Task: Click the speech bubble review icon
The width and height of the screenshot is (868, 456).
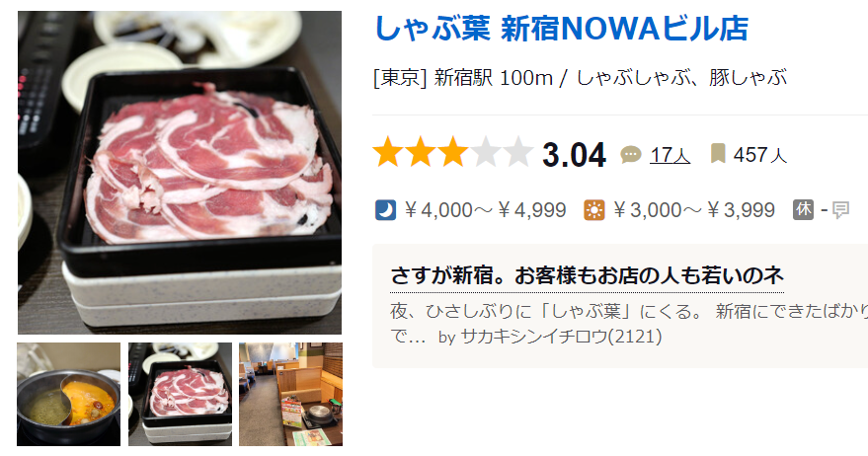Action: tap(631, 154)
